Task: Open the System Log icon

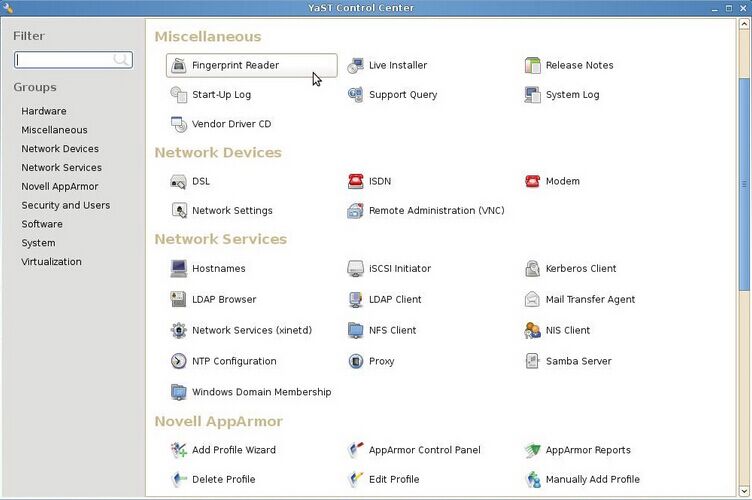Action: point(532,94)
